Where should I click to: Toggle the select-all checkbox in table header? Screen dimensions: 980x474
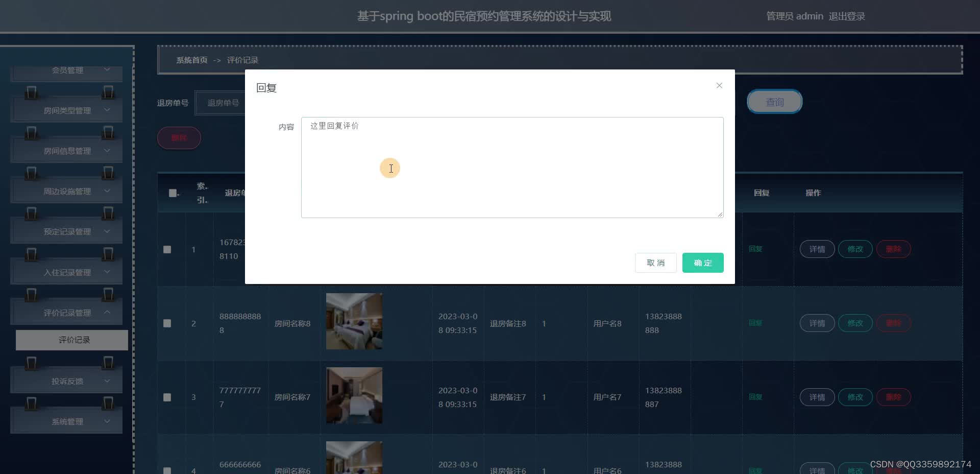click(x=173, y=193)
